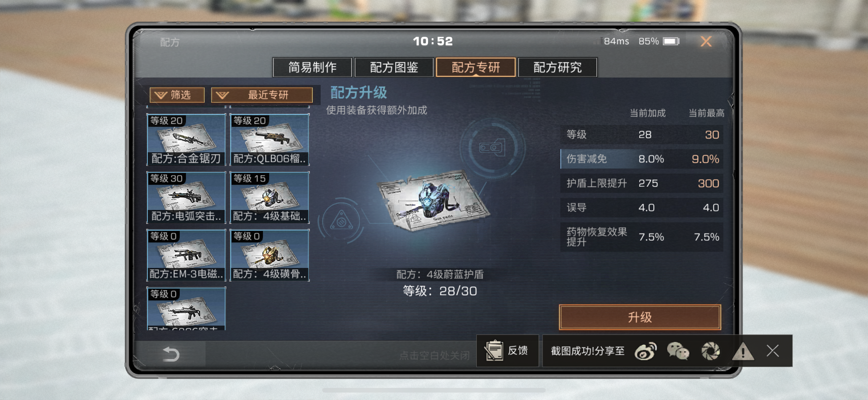Open the 反馈 feedback clipboard icon
The width and height of the screenshot is (868, 400).
(x=494, y=350)
